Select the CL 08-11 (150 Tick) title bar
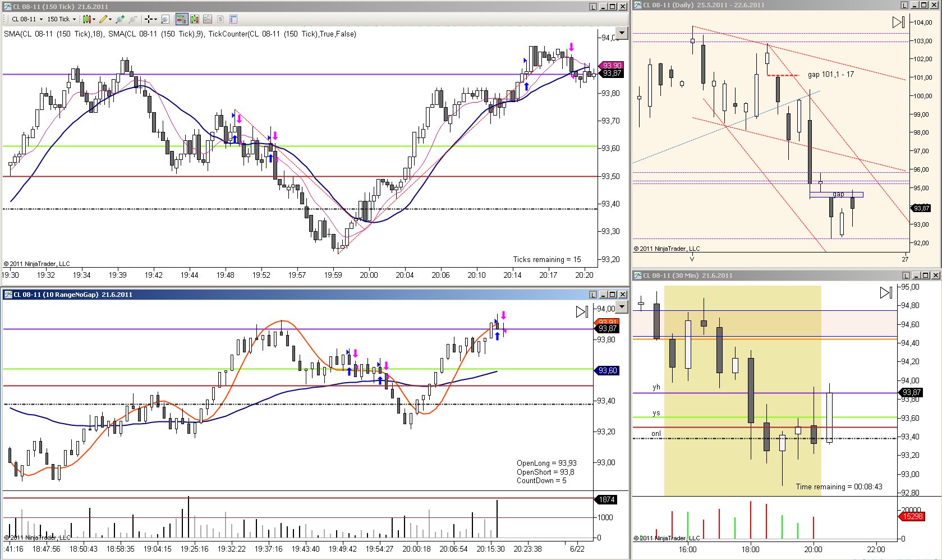This screenshot has width=942, height=560. [314, 7]
